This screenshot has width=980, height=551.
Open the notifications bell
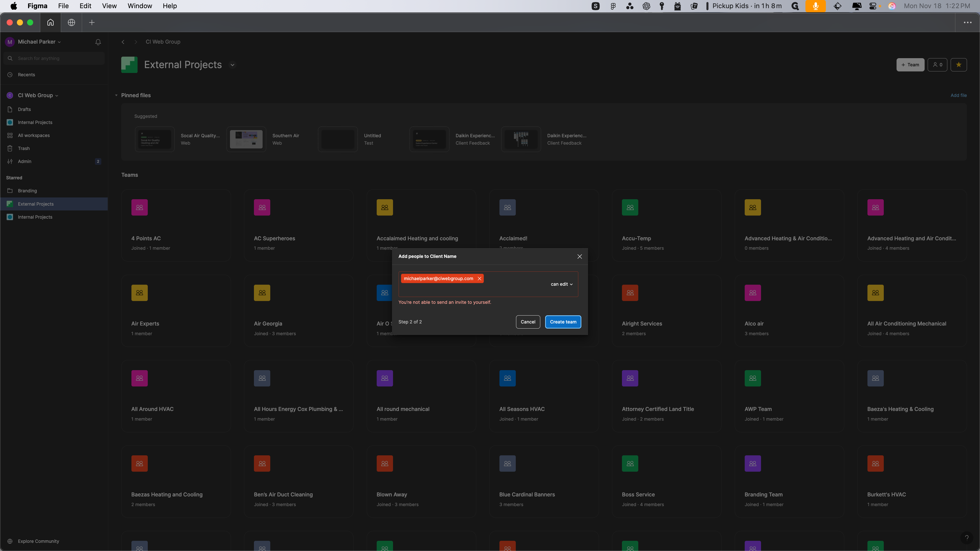tap(98, 42)
